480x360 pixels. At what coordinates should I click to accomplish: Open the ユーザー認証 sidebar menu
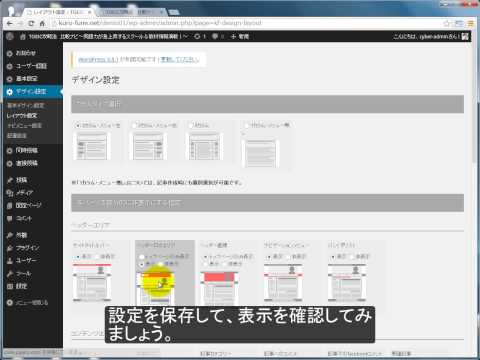[x=31, y=66]
